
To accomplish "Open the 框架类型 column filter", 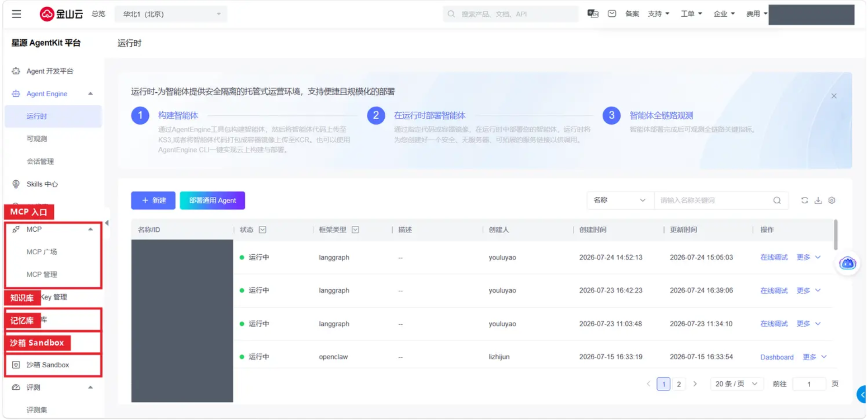I will (x=355, y=229).
